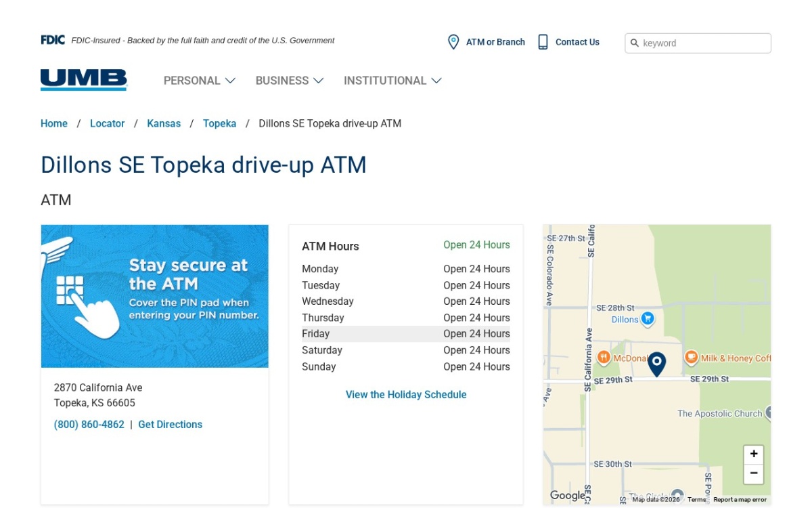Click the Sunday hours row
Viewport: 812px width, 508px height.
pos(406,366)
